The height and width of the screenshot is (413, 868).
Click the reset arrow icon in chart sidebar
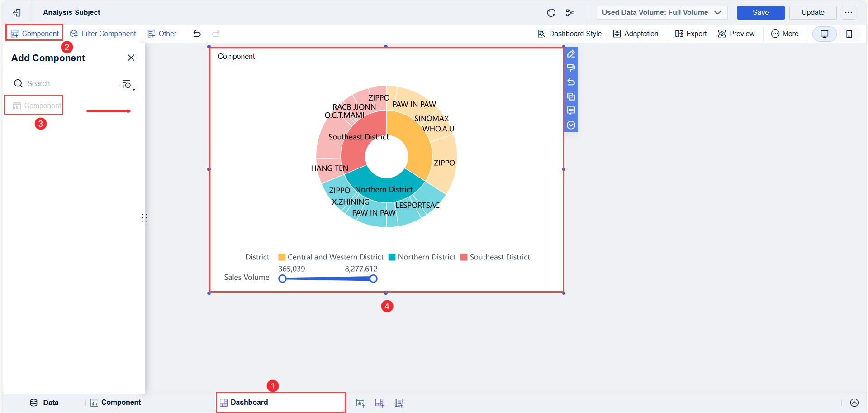[571, 82]
